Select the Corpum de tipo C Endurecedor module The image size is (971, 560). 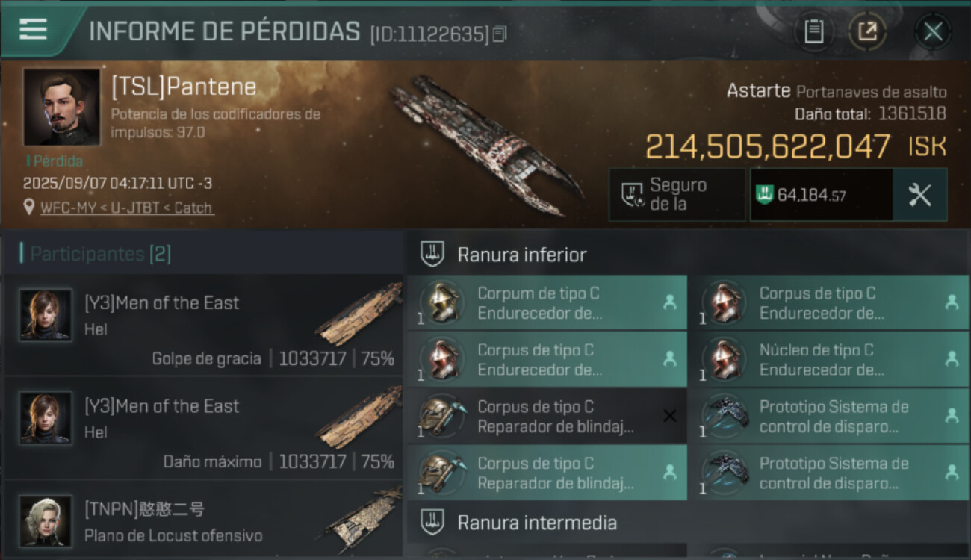coord(547,302)
